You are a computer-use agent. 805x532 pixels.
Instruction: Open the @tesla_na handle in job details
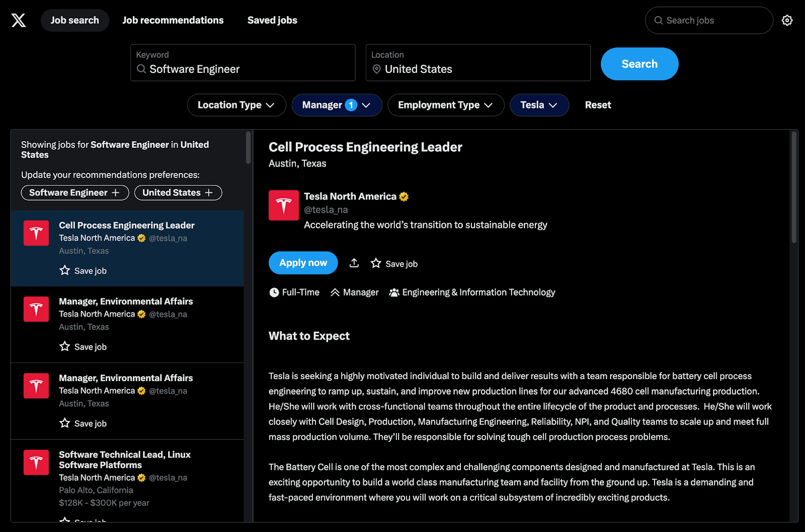[x=326, y=210]
